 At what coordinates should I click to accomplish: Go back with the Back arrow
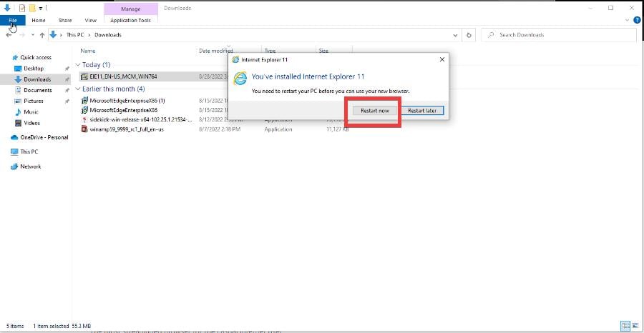click(9, 35)
